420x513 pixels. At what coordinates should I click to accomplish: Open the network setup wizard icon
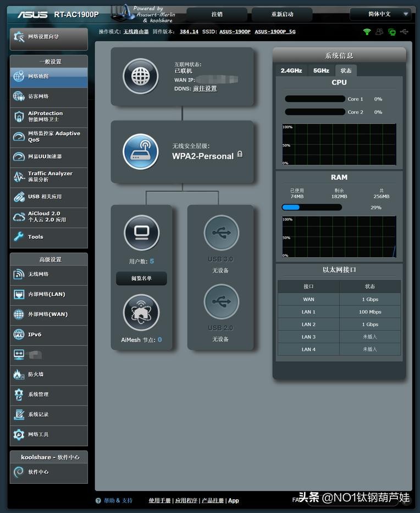pyautogui.click(x=19, y=37)
